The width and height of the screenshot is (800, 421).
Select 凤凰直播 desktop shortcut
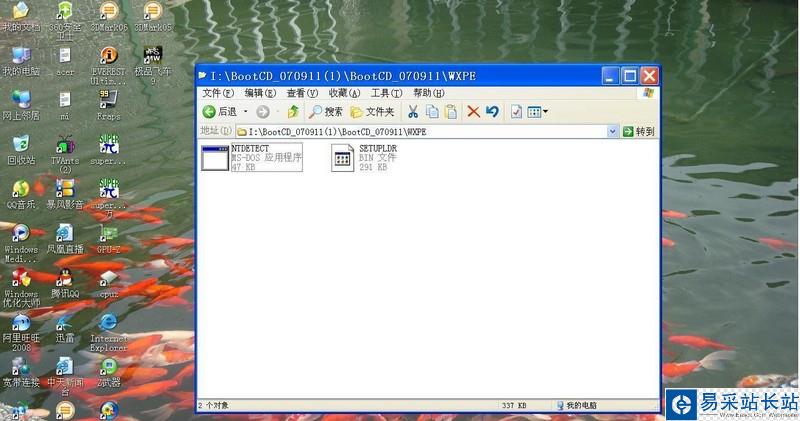coord(65,239)
